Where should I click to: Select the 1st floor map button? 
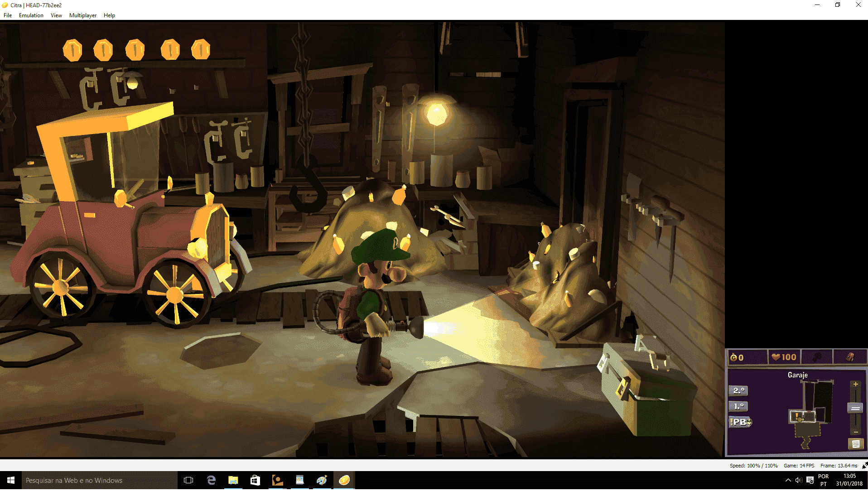point(738,406)
